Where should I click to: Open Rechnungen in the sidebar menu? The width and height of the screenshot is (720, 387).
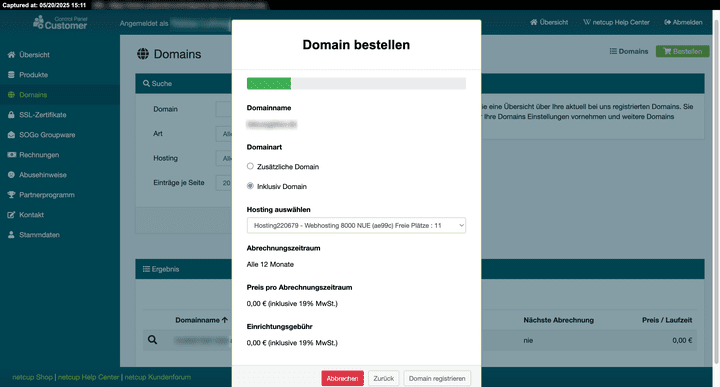39,155
